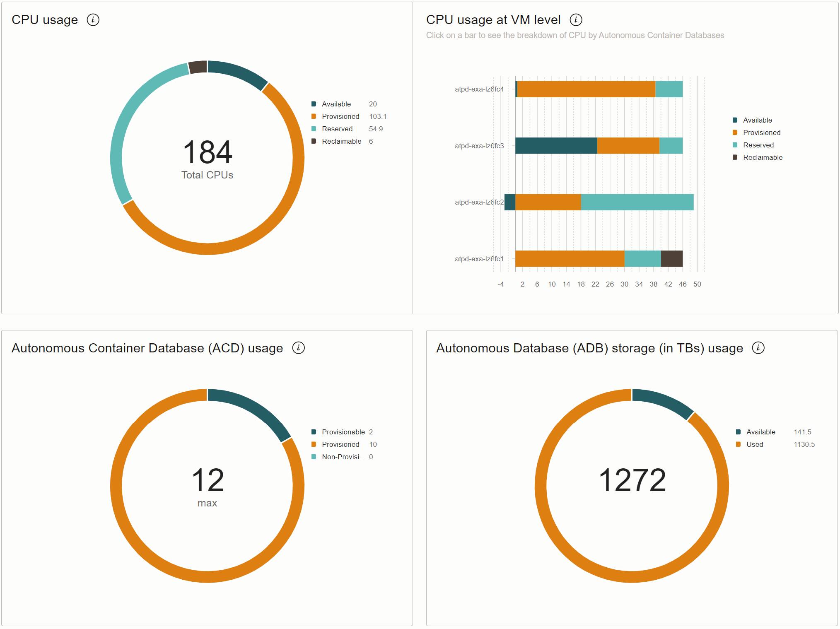Toggle Available in VM level chart legend
Viewport: 840px width, 629px height.
tap(752, 120)
